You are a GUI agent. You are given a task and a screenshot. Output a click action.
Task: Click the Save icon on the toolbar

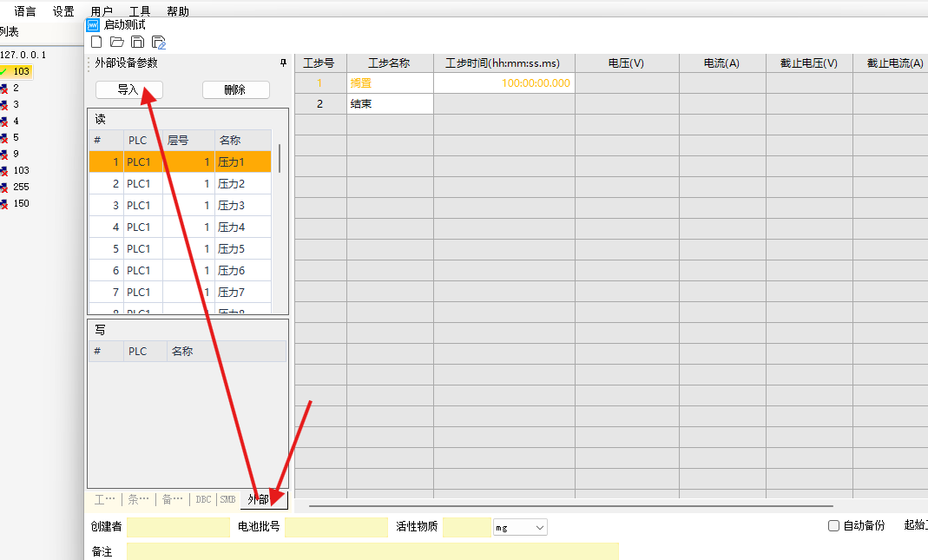tap(138, 41)
